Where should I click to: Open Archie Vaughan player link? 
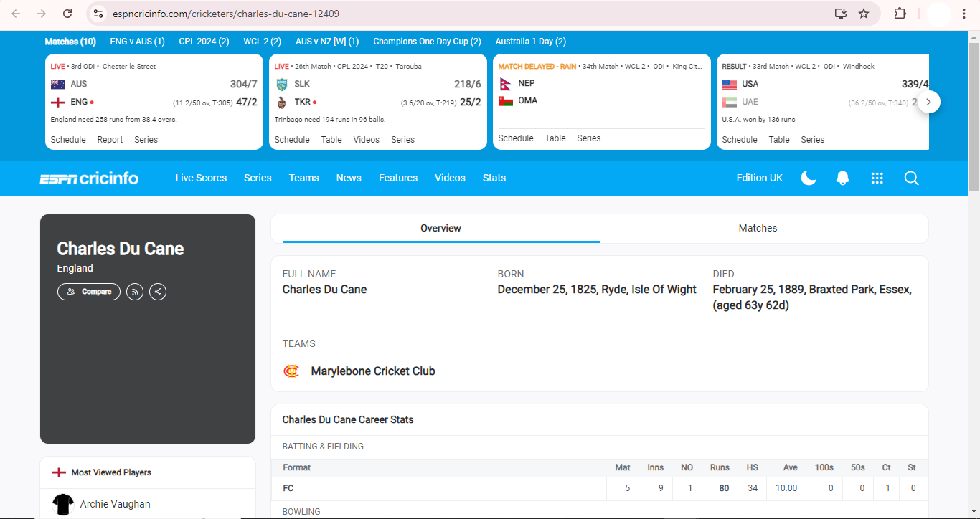(x=115, y=504)
